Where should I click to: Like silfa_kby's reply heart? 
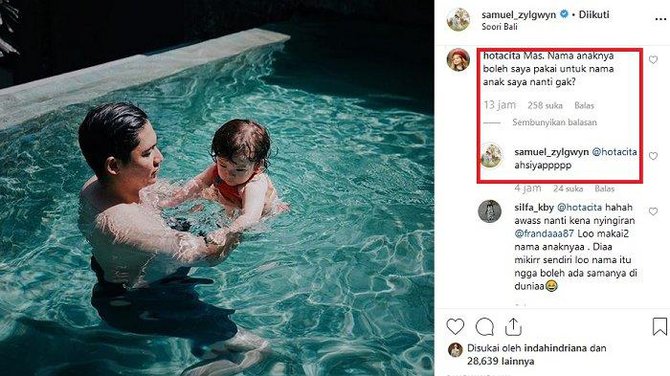653,212
